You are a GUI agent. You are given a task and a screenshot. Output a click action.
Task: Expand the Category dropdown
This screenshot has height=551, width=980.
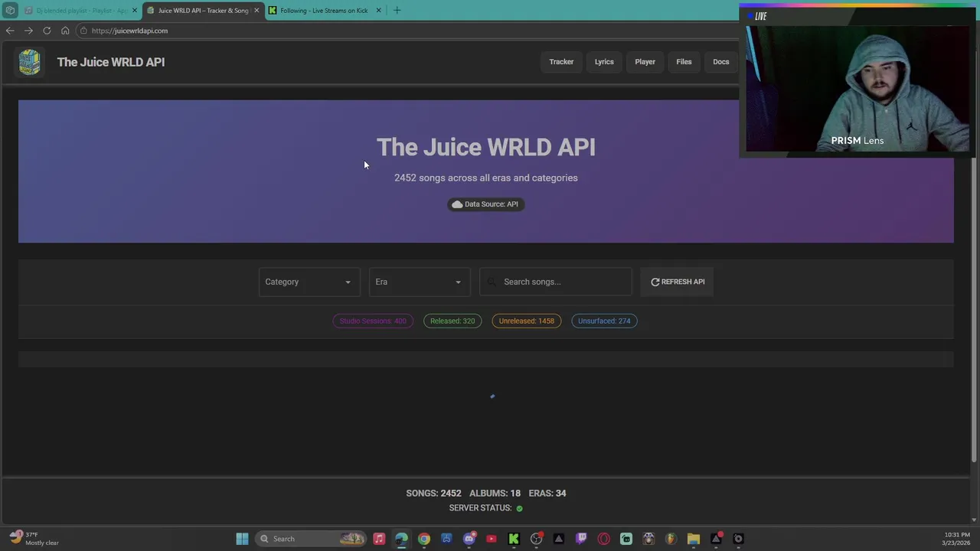[x=309, y=282]
